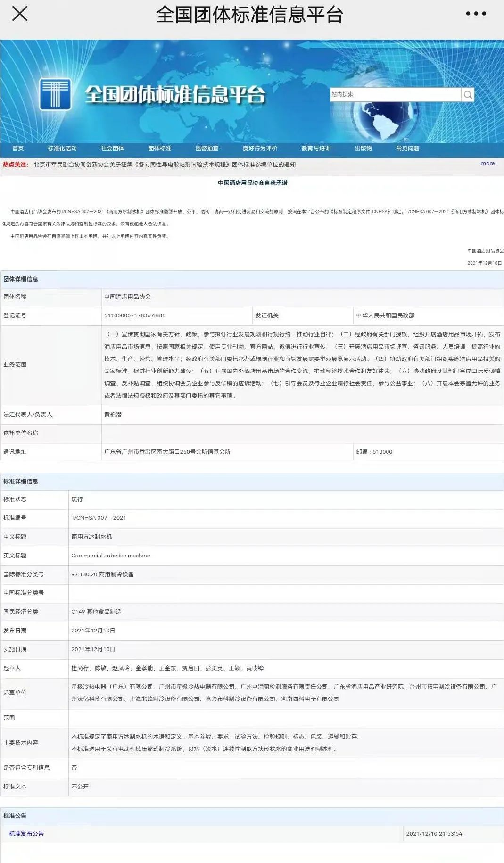504x863 pixels.
Task: Open the 北京市军民融合协同创新协会 news headline
Action: pos(165,165)
